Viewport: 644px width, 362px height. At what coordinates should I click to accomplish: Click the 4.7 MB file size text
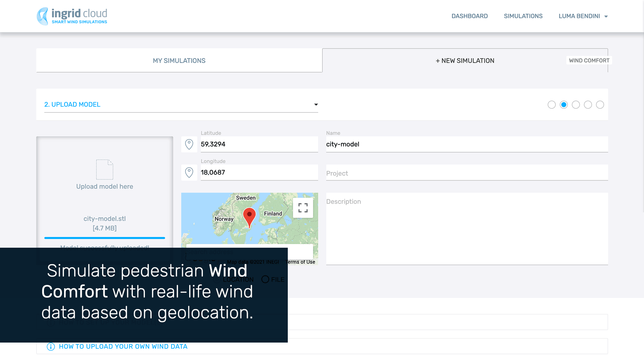pyautogui.click(x=105, y=228)
